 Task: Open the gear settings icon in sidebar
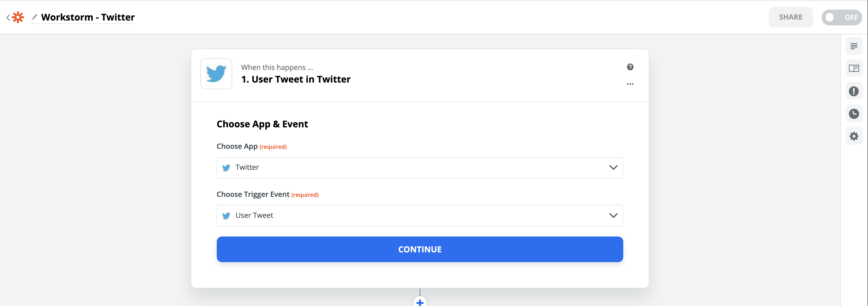pos(854,136)
